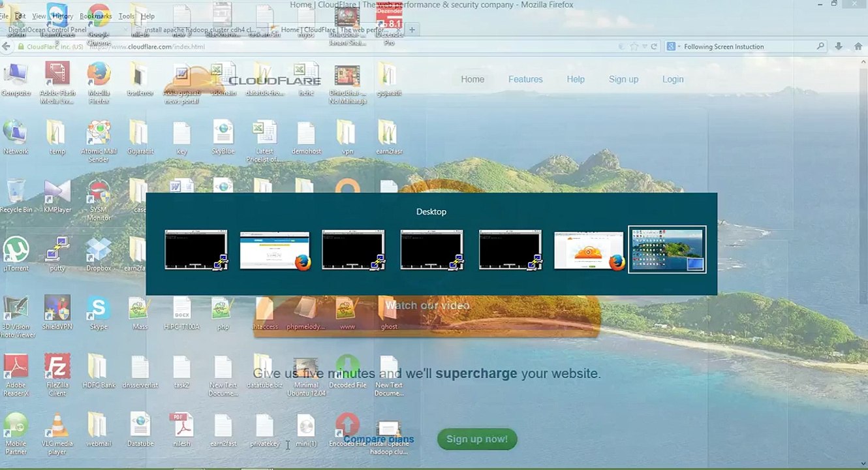
Task: Select the webmail folder icon
Action: 99,430
